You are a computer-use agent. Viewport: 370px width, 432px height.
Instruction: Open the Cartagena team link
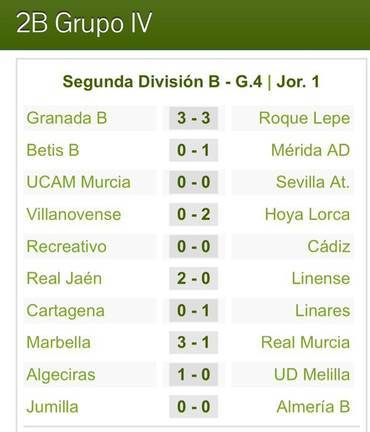(x=65, y=311)
